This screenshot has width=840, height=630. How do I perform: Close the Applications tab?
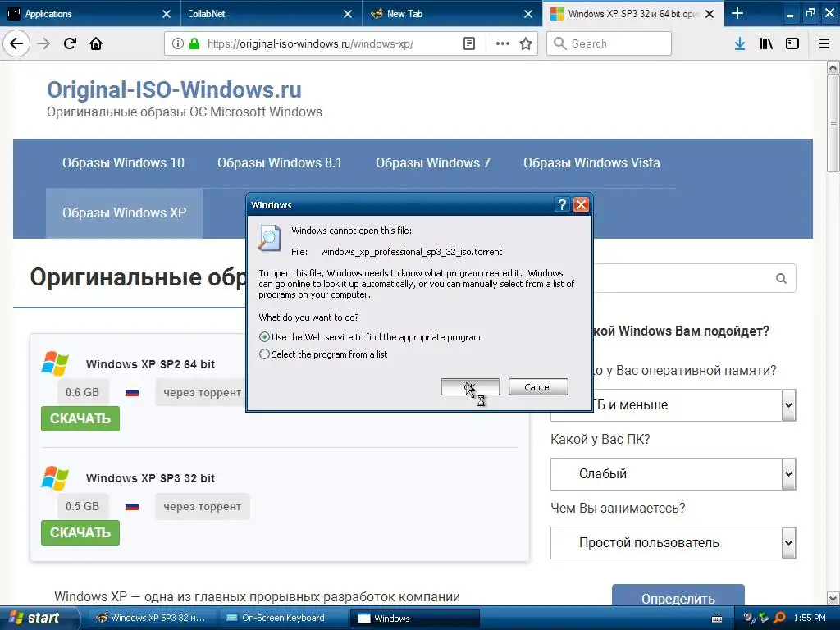(x=167, y=14)
